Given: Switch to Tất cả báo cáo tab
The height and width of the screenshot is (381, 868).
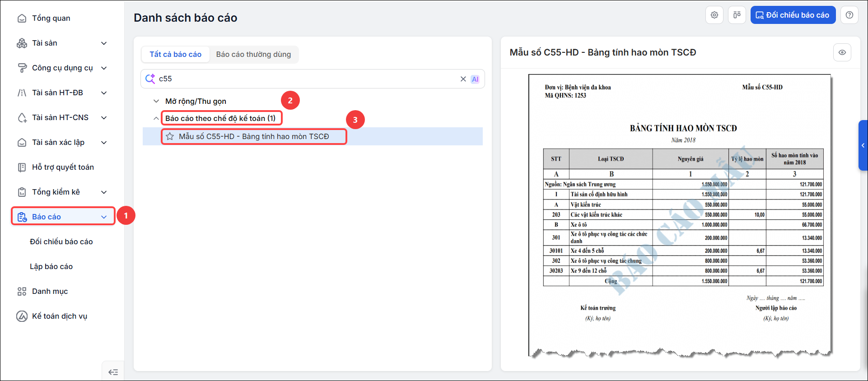Looking at the screenshot, I should click(x=176, y=54).
